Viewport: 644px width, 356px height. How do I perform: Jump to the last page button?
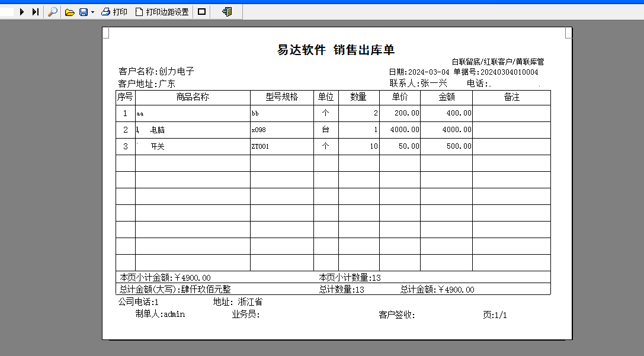(x=36, y=12)
